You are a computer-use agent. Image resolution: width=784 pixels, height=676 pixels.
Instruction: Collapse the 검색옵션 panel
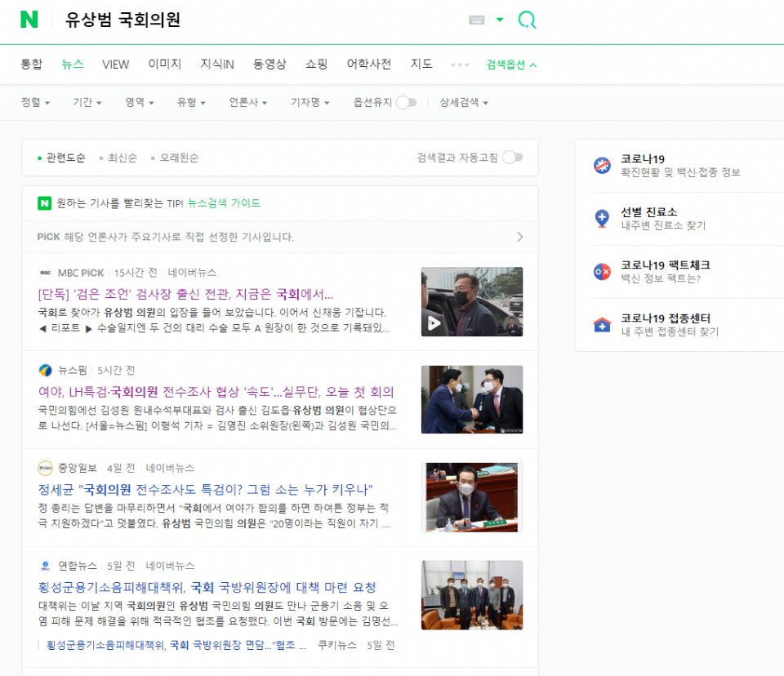point(511,64)
